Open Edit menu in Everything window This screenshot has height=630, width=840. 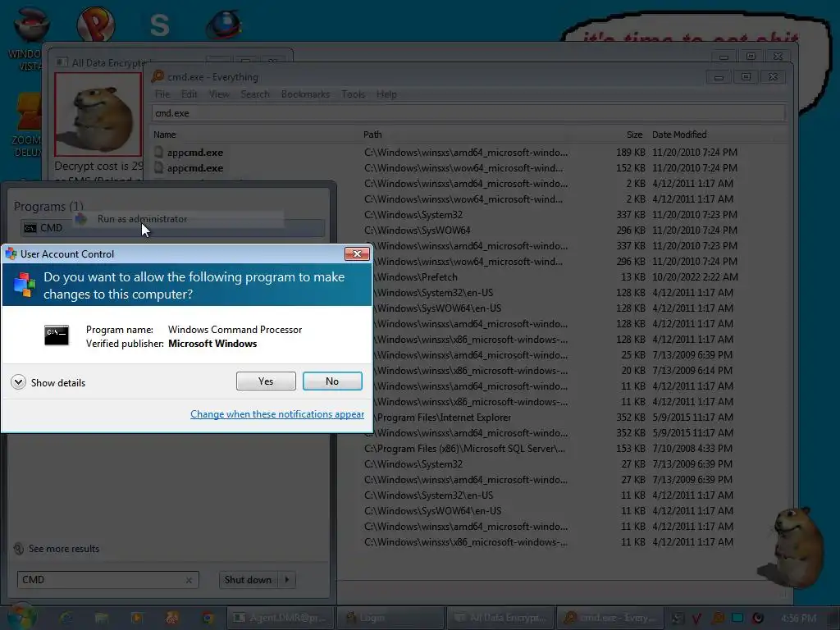pyautogui.click(x=189, y=94)
